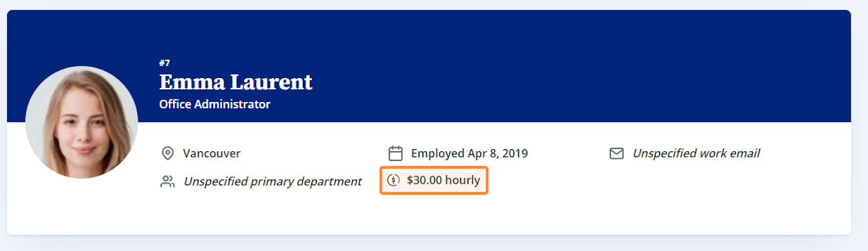Click the word Employed in the date line
The image size is (868, 251).
(x=438, y=153)
